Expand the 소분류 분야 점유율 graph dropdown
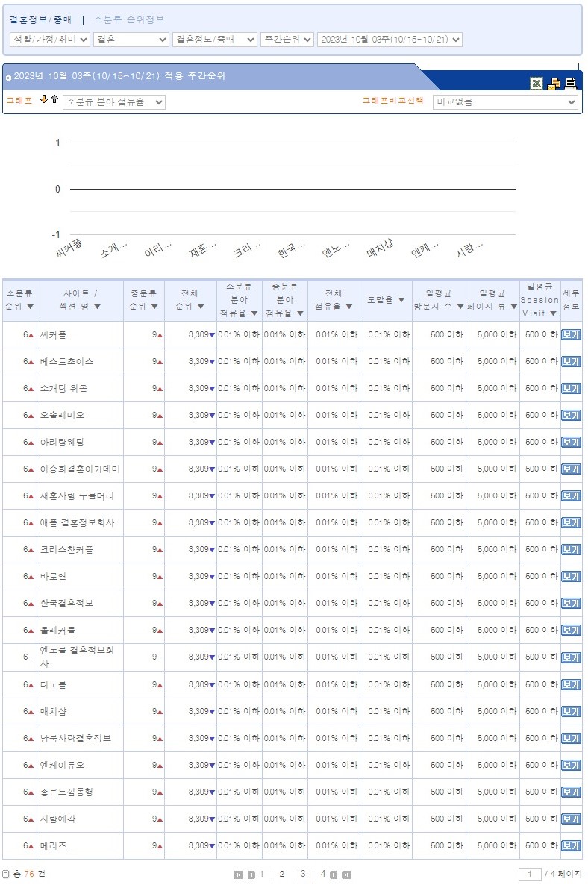The height and width of the screenshot is (888, 588). point(113,102)
